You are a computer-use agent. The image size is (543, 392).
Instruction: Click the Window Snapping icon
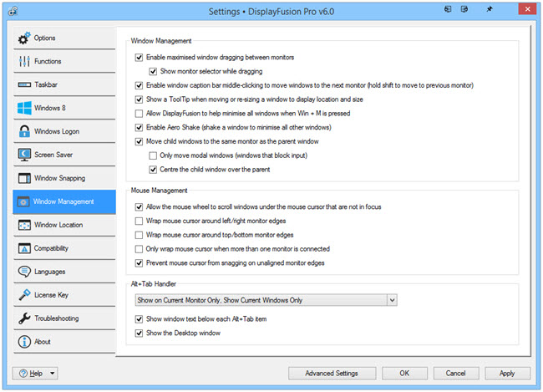coord(24,178)
